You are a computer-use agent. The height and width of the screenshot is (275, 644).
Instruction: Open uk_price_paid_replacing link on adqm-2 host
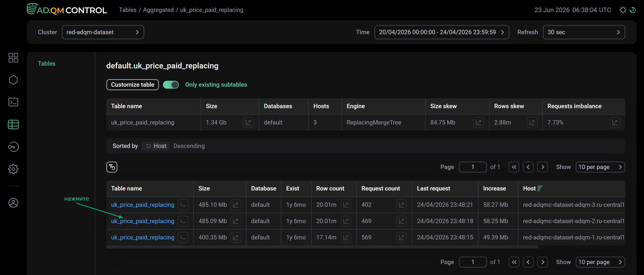coord(142,221)
